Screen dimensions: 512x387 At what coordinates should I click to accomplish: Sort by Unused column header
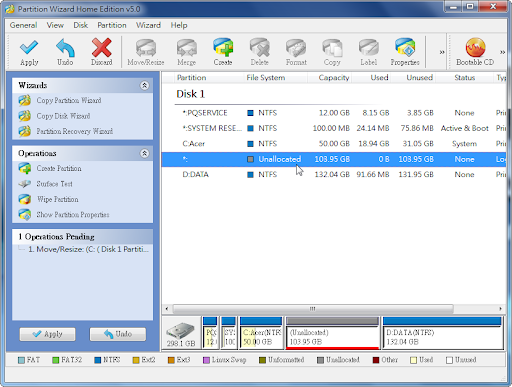pyautogui.click(x=413, y=78)
